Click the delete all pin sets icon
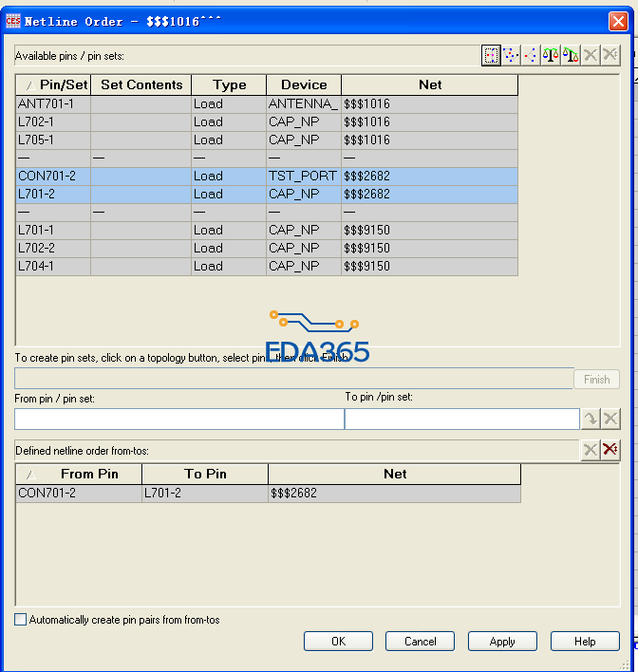638x672 pixels. tap(610, 56)
